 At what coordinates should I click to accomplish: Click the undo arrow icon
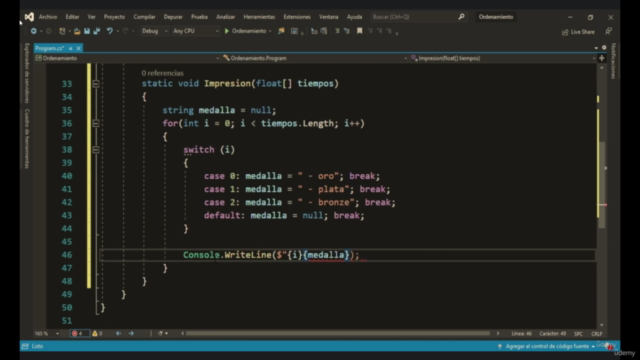pos(109,31)
